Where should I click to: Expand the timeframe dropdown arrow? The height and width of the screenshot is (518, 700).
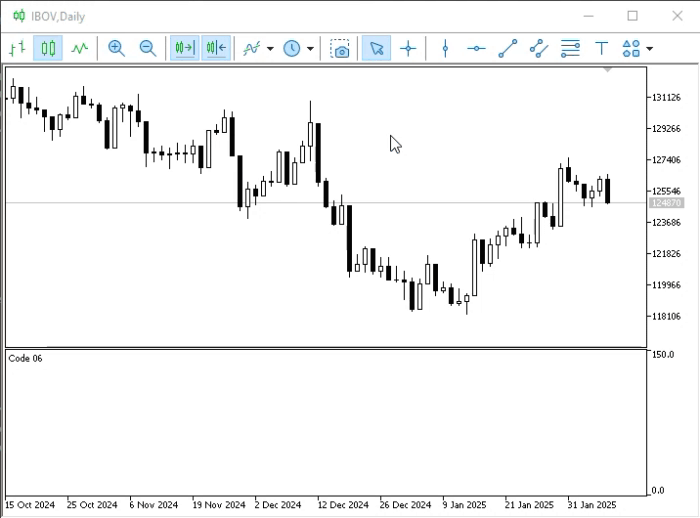click(x=310, y=49)
